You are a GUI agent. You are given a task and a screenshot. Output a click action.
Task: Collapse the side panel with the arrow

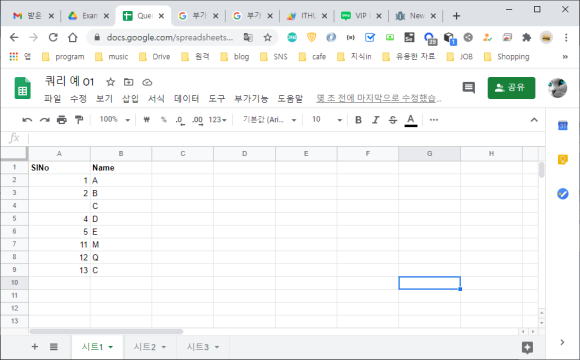point(562,342)
